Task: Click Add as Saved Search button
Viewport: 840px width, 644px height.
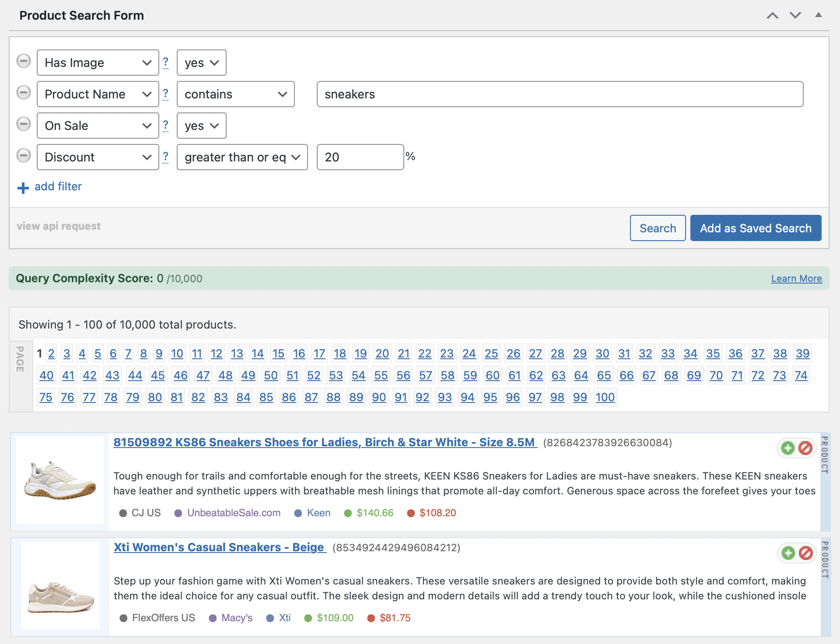Action: [756, 228]
